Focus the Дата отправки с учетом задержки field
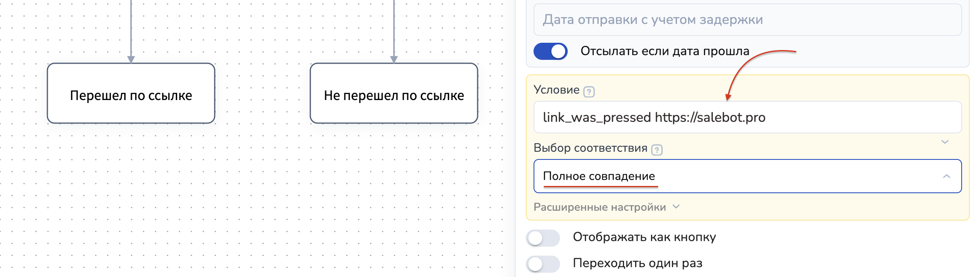The image size is (980, 277). [x=747, y=20]
